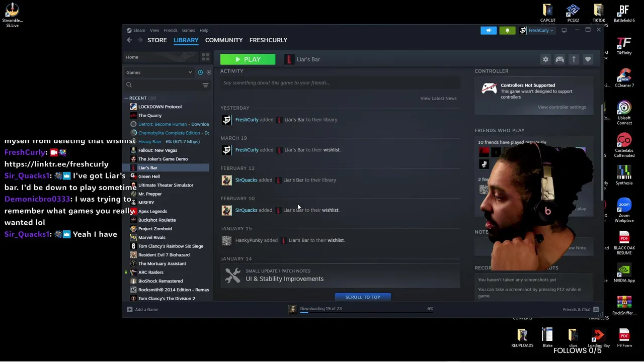Click FreshCurly profile avatar in header
The height and width of the screenshot is (362, 644).
tap(523, 30)
